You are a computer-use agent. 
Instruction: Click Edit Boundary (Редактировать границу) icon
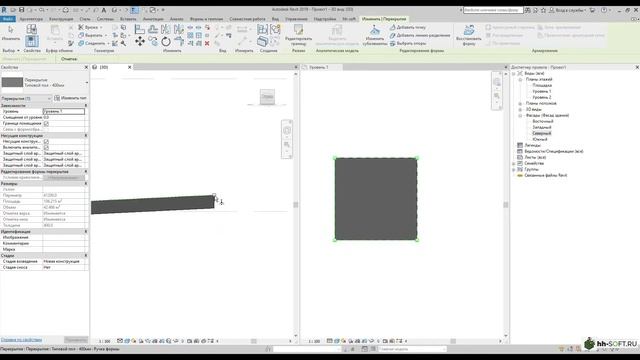(298, 34)
